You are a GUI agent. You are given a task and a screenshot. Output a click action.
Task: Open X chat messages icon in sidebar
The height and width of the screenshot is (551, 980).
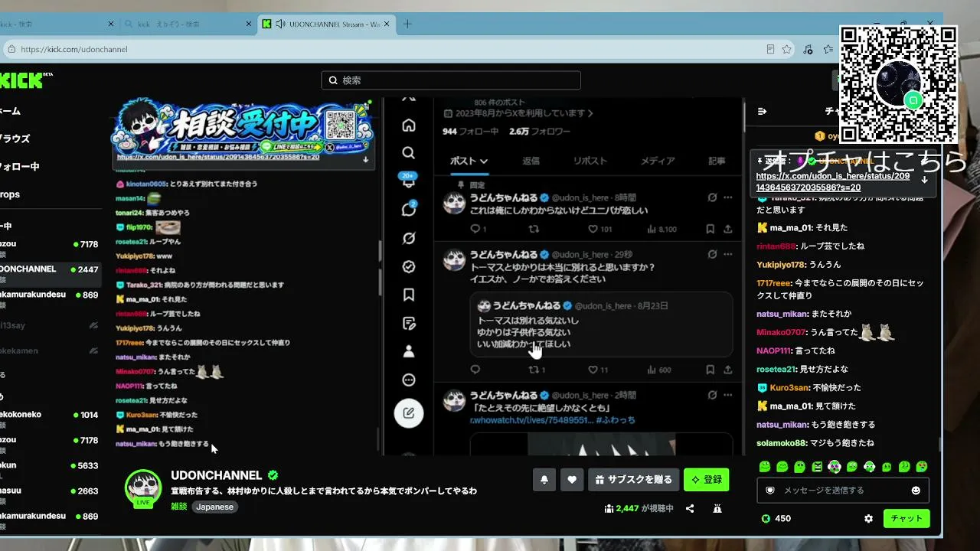tap(409, 209)
